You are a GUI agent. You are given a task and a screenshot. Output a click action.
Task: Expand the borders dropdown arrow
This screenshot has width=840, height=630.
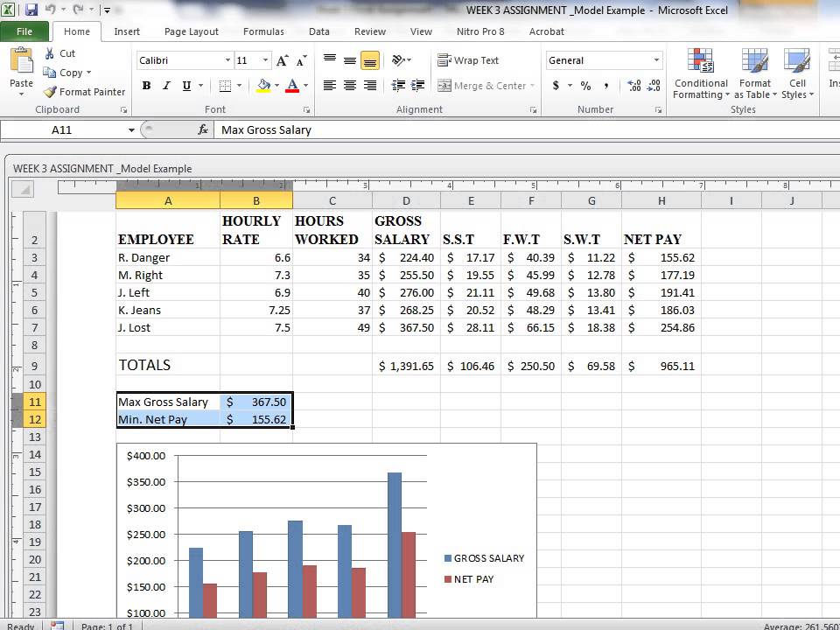click(240, 85)
